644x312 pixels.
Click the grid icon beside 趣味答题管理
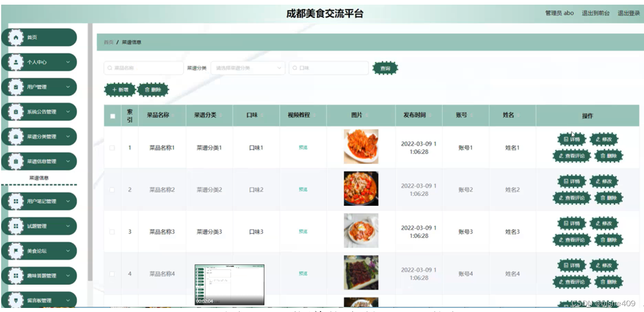click(16, 276)
